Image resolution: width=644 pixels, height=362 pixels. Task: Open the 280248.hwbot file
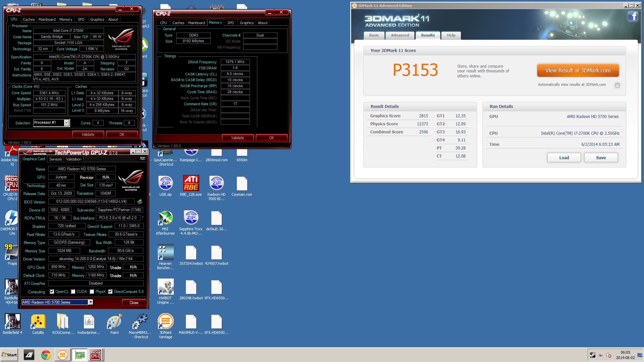(191, 290)
